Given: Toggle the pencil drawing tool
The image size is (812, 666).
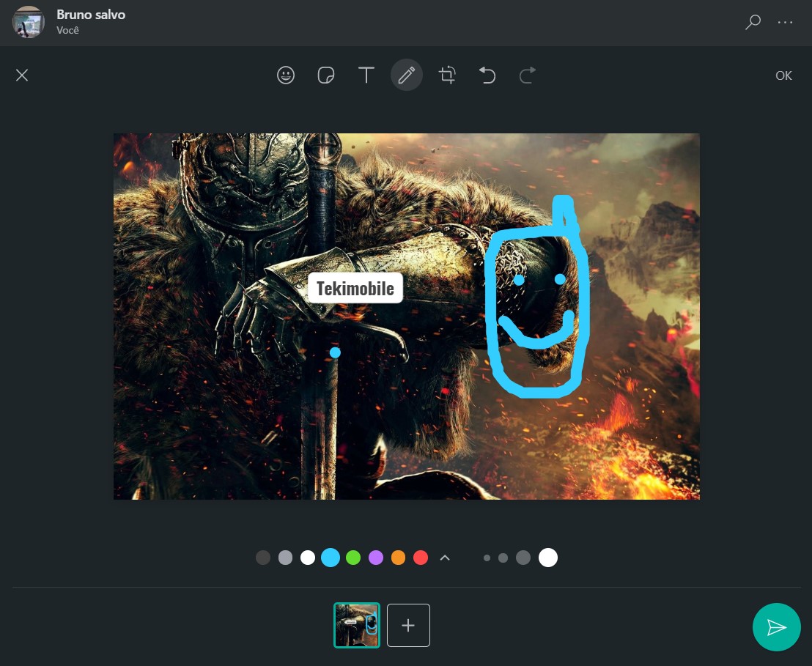Looking at the screenshot, I should tap(407, 75).
